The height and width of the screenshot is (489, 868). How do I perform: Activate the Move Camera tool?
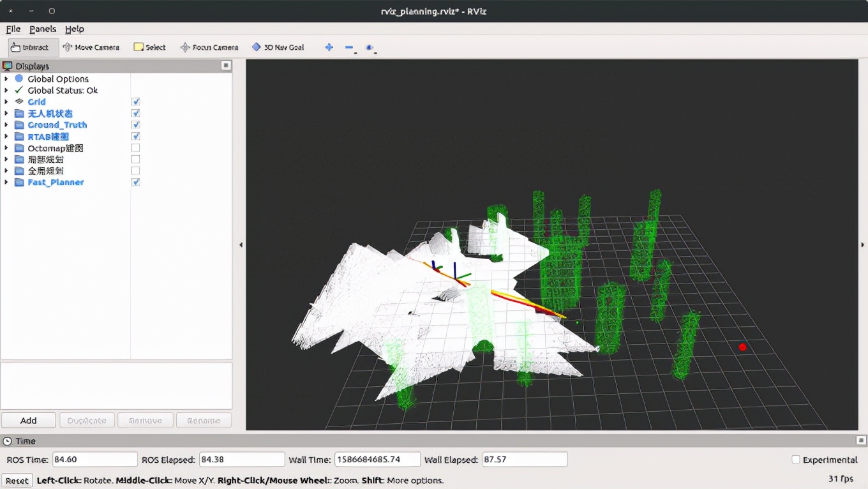pos(91,47)
